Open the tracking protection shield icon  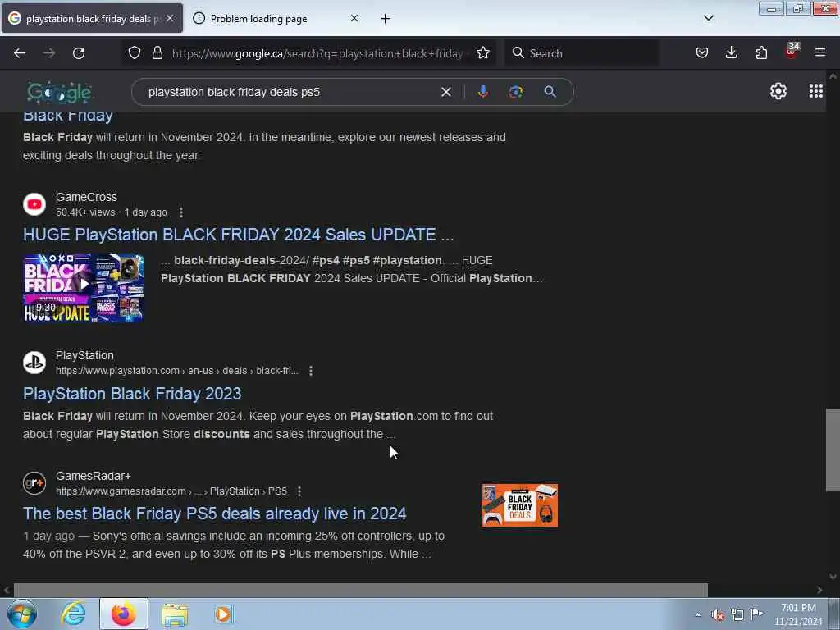coord(135,53)
